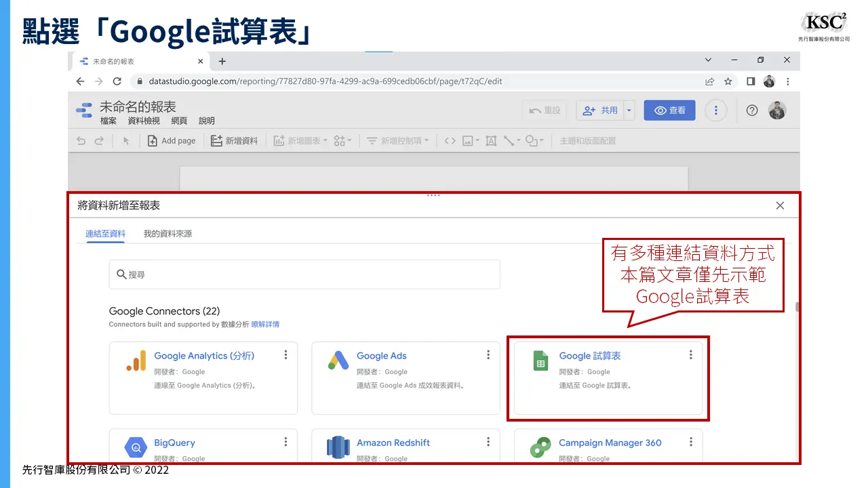Viewport: 868px width, 488px height.
Task: Click the Undo arrow in toolbar
Action: tap(81, 141)
